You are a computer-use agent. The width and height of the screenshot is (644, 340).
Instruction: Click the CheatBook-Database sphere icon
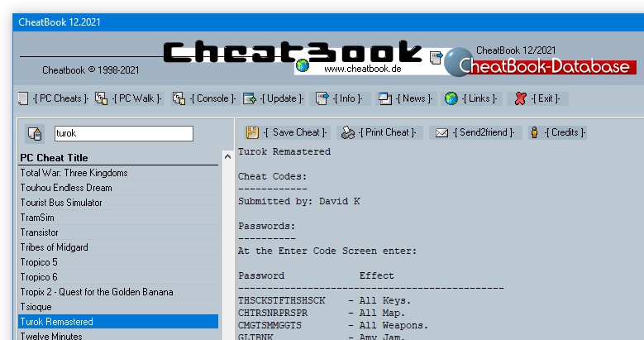point(459,62)
